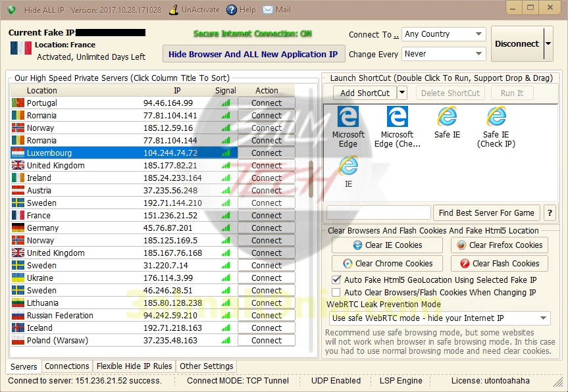Click the France flag in server list
Image resolution: width=568 pixels, height=392 pixels.
click(18, 215)
